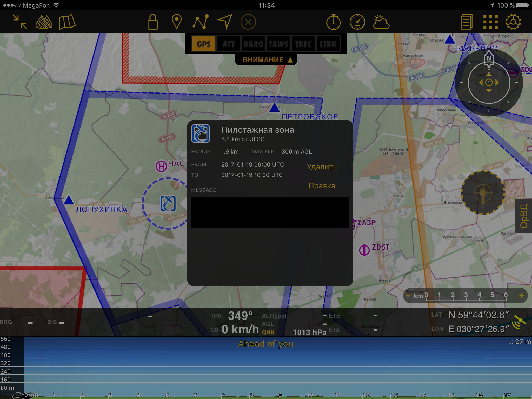Toggle the TAWS status indicator

(x=278, y=44)
